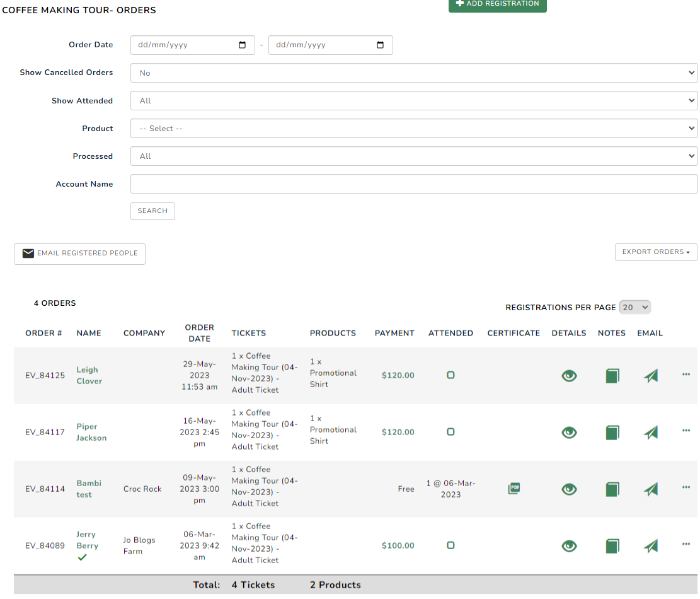Open Product select dropdown
The image size is (700, 599).
pyautogui.click(x=414, y=128)
